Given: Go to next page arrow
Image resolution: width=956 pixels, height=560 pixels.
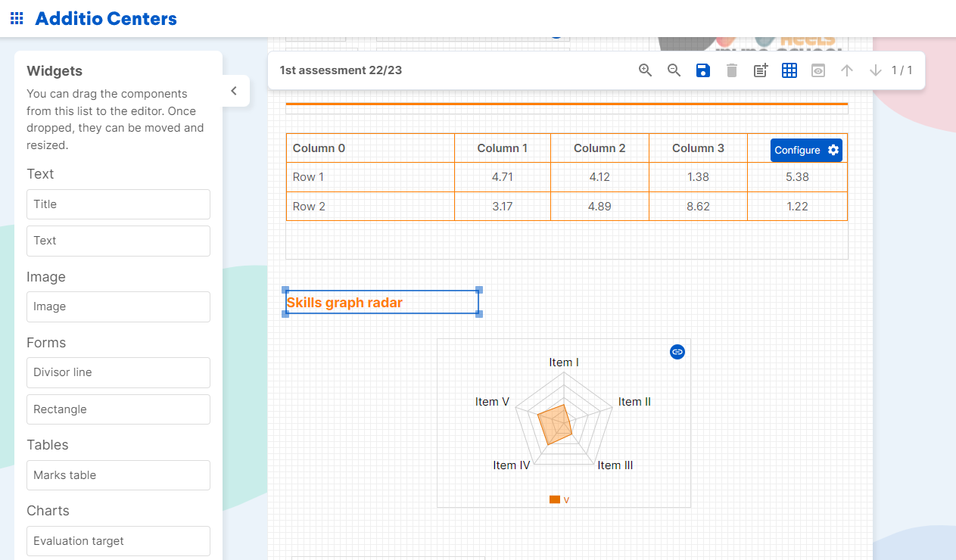Looking at the screenshot, I should (x=876, y=70).
